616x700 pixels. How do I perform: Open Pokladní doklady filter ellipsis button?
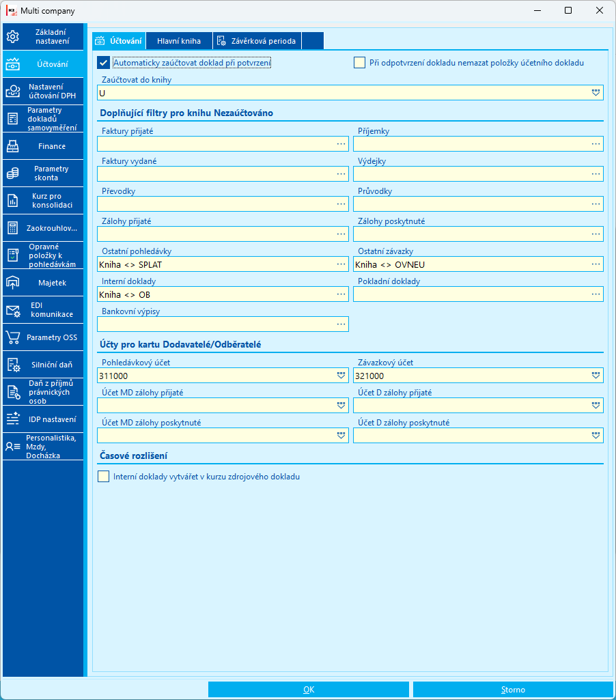click(x=596, y=294)
